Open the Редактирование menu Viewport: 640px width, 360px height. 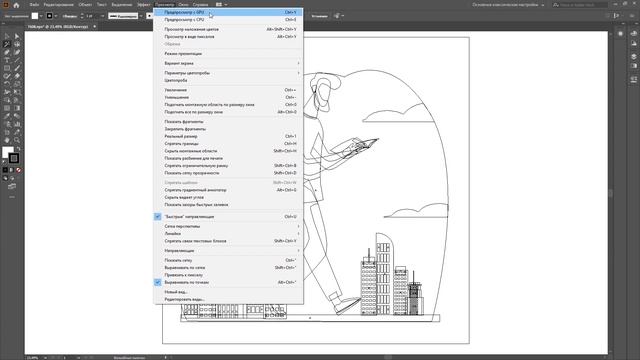coord(58,5)
